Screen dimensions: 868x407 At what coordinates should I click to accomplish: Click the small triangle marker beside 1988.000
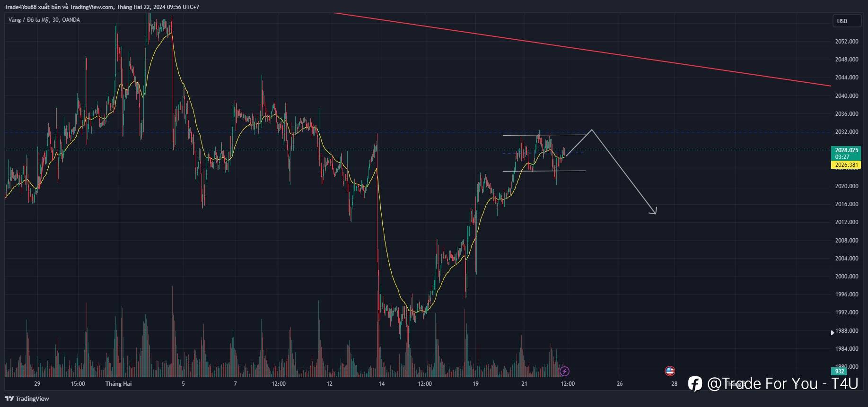click(833, 333)
